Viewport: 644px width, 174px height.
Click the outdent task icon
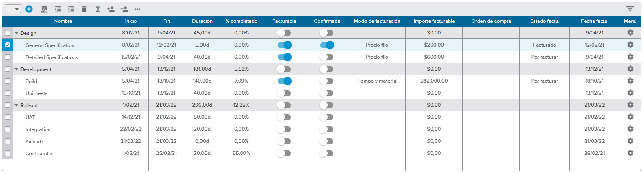(x=71, y=9)
